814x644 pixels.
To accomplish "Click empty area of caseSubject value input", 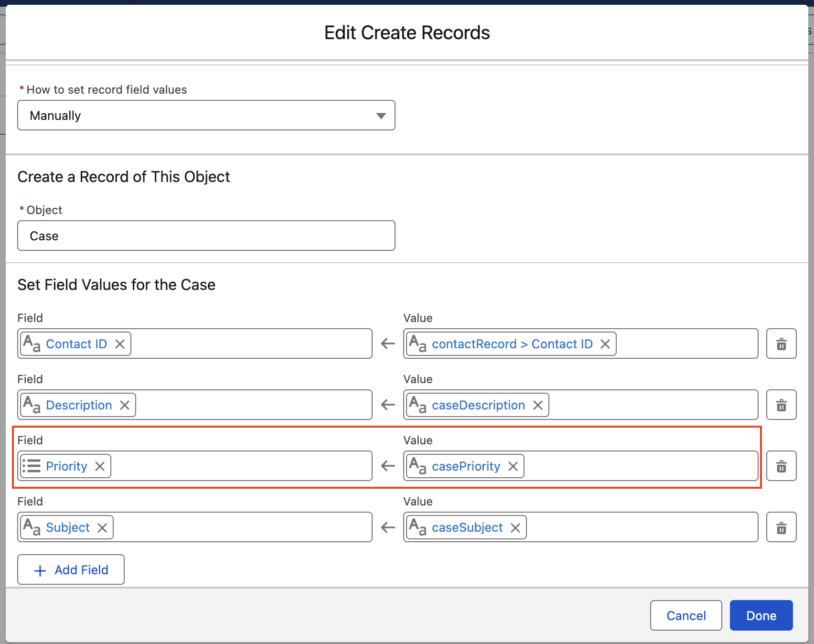I will point(642,527).
